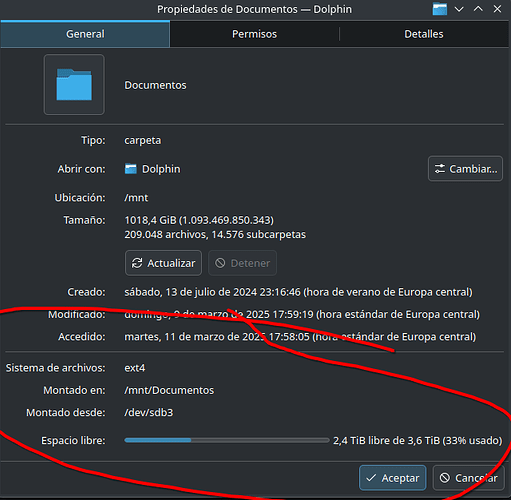Dismiss the dialog with Cancelar
Screen dimensions: 511x500
[x=469, y=478]
